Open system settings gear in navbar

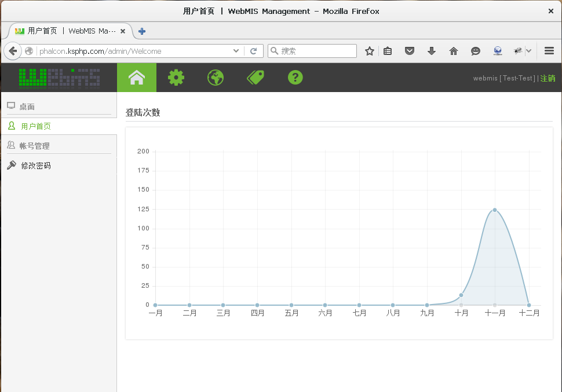[x=176, y=78]
